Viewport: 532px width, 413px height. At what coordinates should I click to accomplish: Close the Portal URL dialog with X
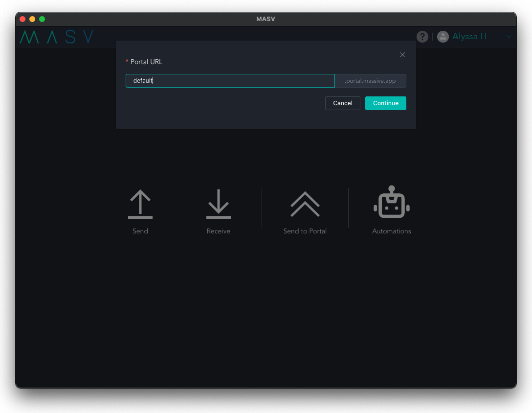point(402,55)
